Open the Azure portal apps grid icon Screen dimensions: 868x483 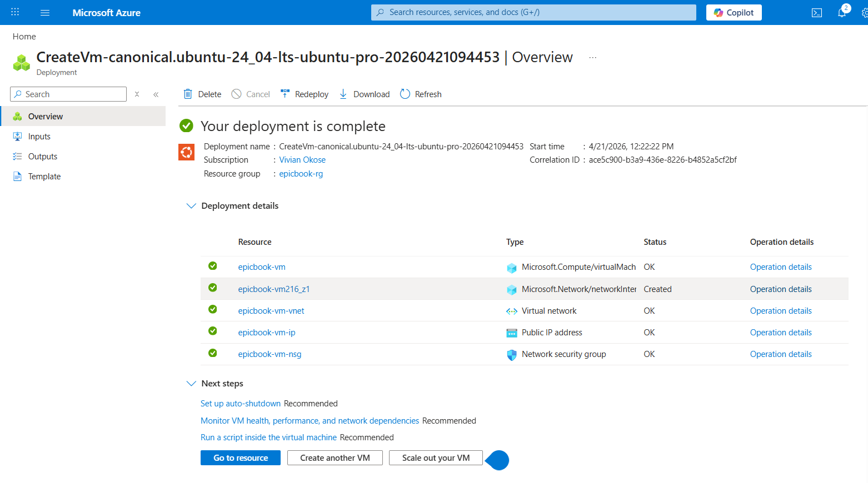click(x=15, y=12)
